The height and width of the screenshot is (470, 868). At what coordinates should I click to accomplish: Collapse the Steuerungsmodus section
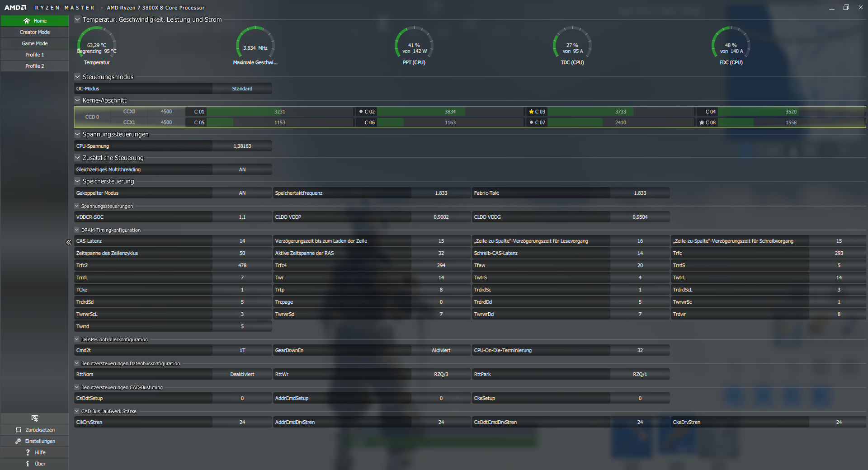[x=77, y=77]
